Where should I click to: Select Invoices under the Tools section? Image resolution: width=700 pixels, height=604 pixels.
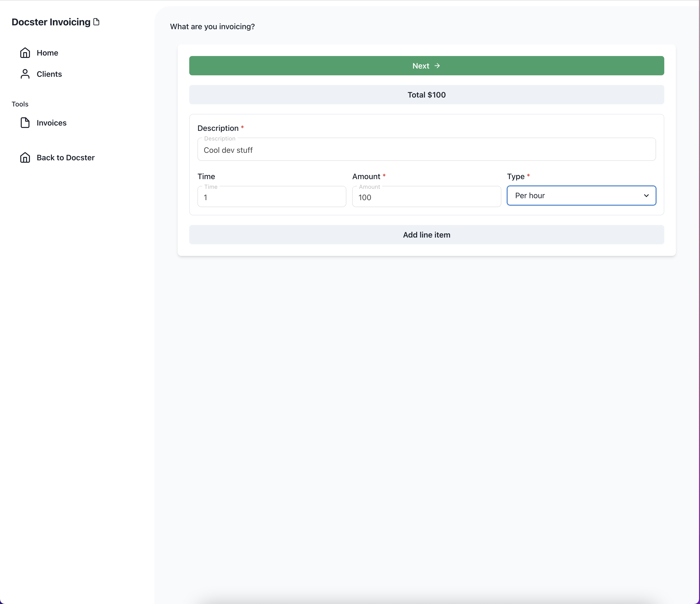pos(51,123)
